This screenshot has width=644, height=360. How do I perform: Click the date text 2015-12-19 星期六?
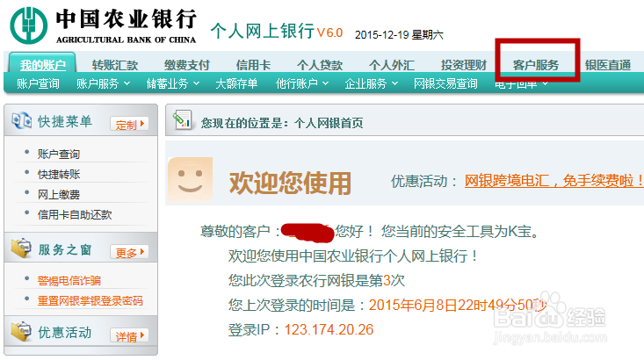[399, 35]
